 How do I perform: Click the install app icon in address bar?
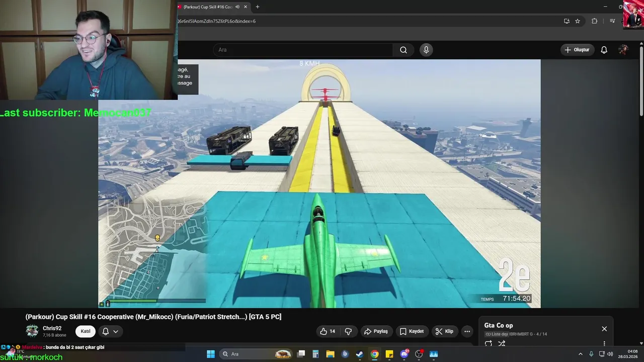pos(567,21)
